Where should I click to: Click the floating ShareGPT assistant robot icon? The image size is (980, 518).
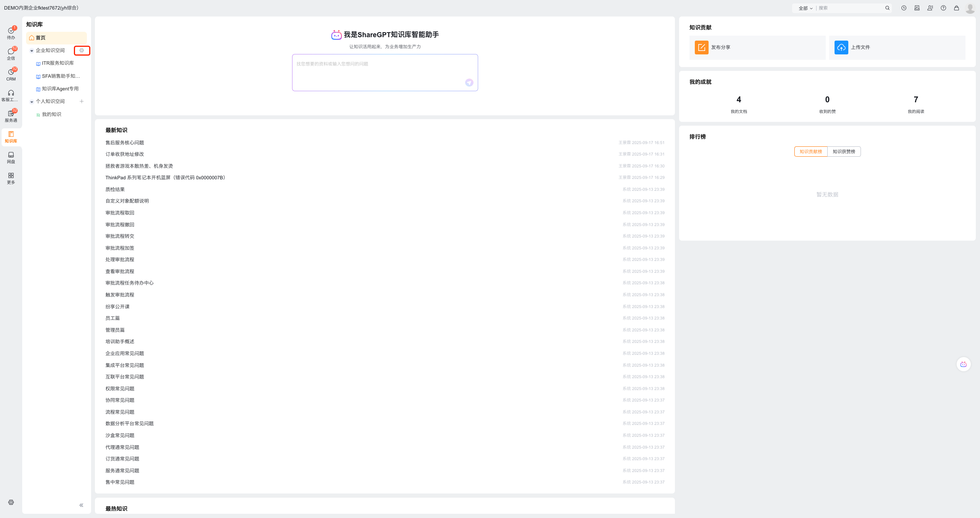pyautogui.click(x=963, y=364)
